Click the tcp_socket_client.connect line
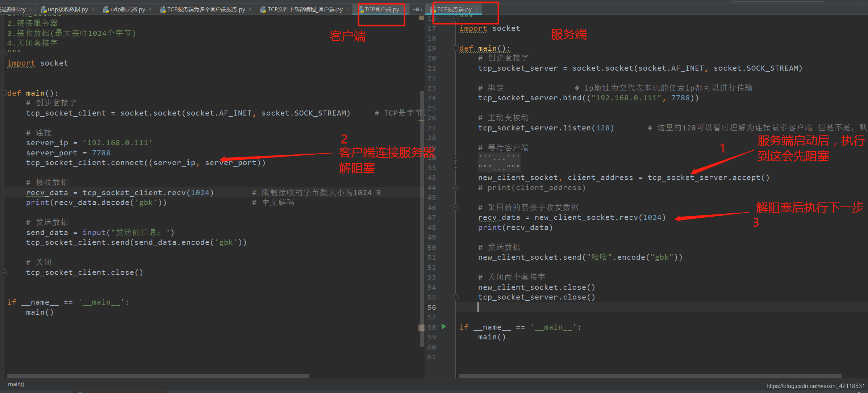The image size is (868, 393). 146,163
